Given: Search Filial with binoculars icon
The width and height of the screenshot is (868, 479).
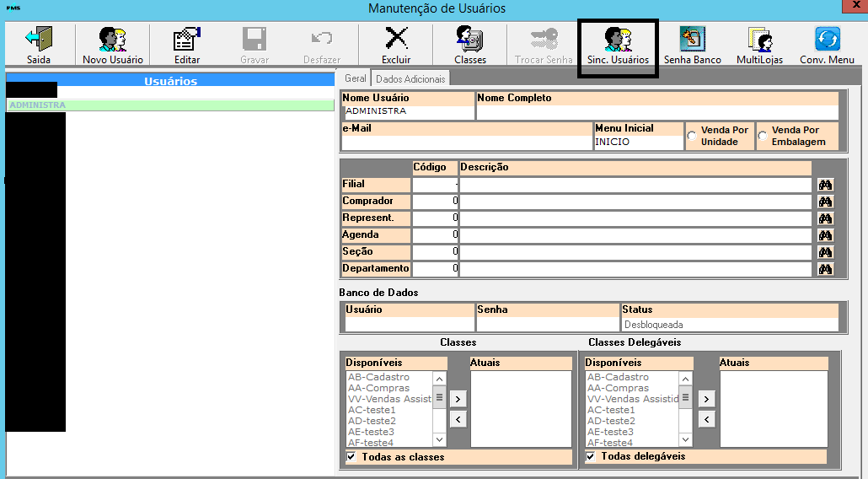Looking at the screenshot, I should point(825,185).
